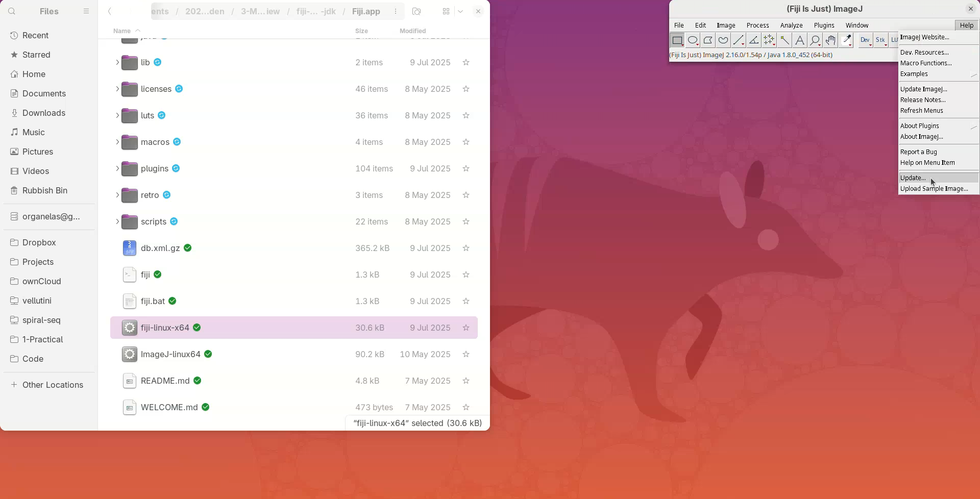Select the Angle tool

[x=754, y=40]
